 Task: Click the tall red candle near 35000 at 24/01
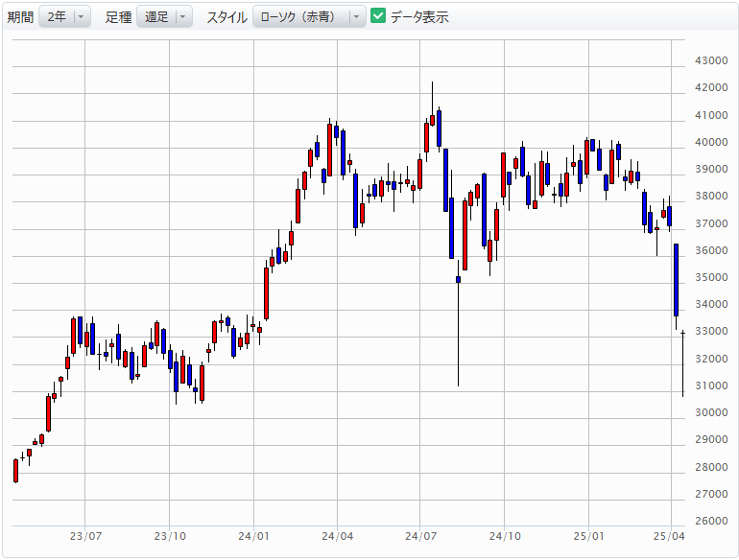click(266, 293)
